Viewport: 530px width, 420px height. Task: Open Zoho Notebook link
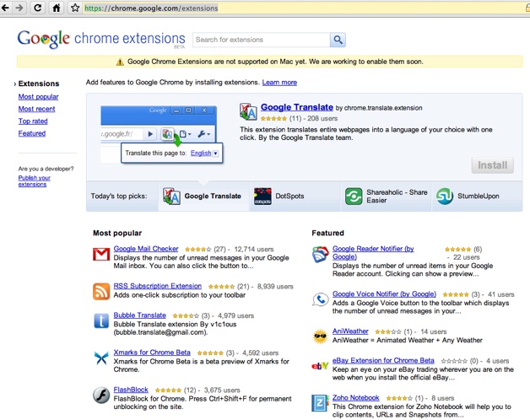[355, 398]
